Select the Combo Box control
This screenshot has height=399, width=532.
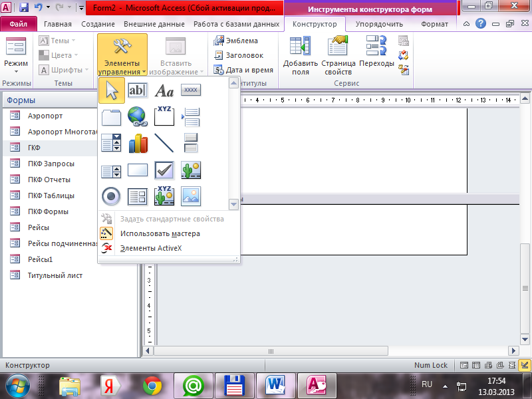pyautogui.click(x=111, y=142)
